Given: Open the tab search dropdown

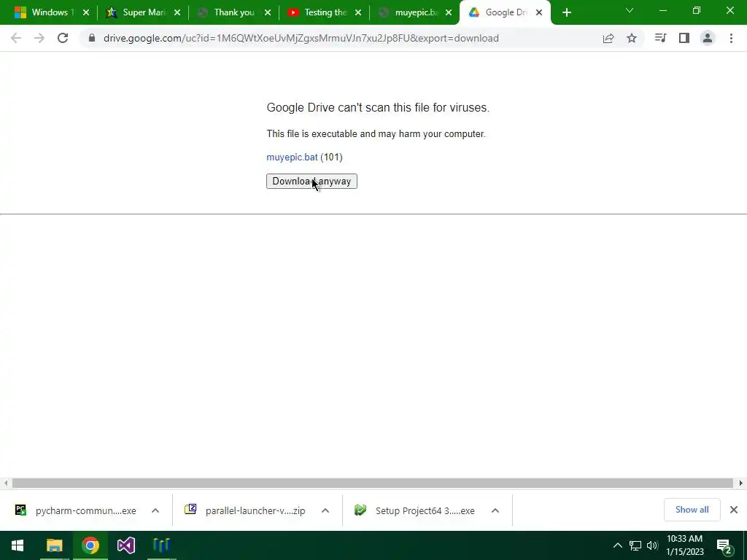Looking at the screenshot, I should (630, 10).
